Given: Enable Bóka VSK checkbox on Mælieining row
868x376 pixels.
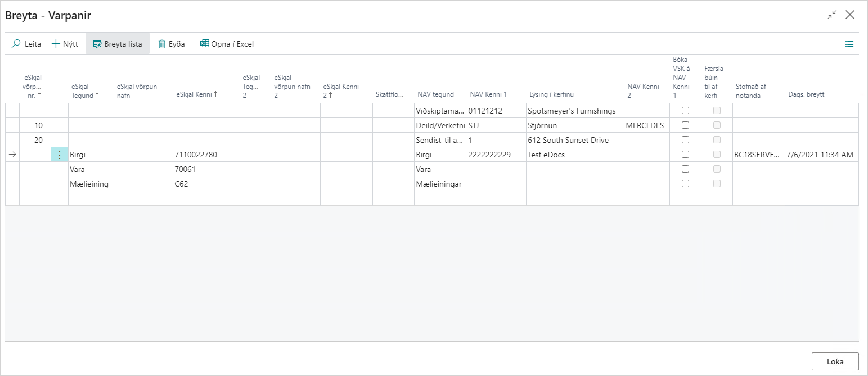Looking at the screenshot, I should pyautogui.click(x=685, y=184).
